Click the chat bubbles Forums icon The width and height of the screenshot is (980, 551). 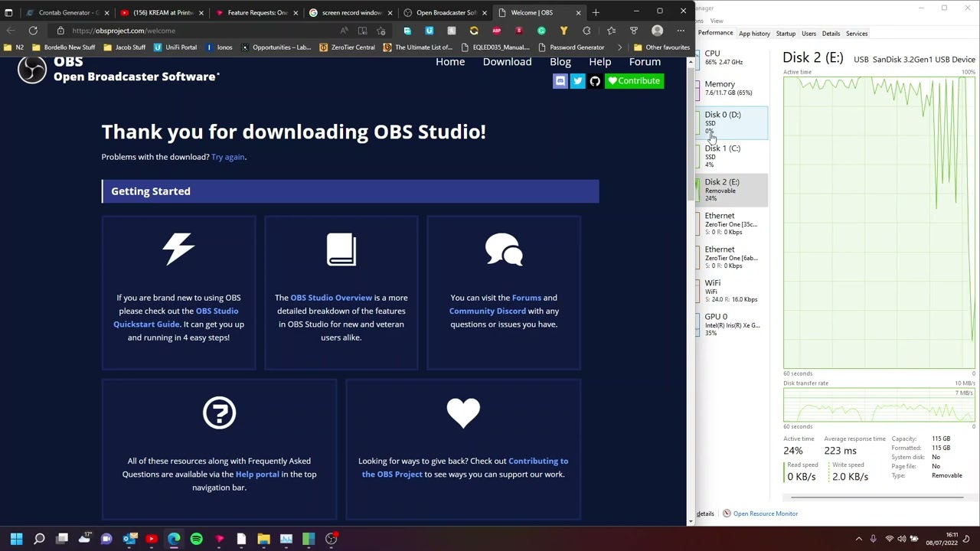504,249
